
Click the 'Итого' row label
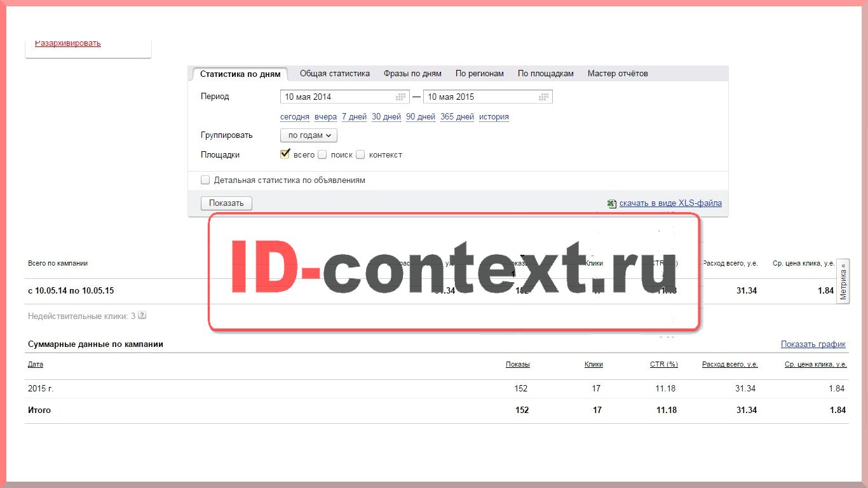coord(39,410)
